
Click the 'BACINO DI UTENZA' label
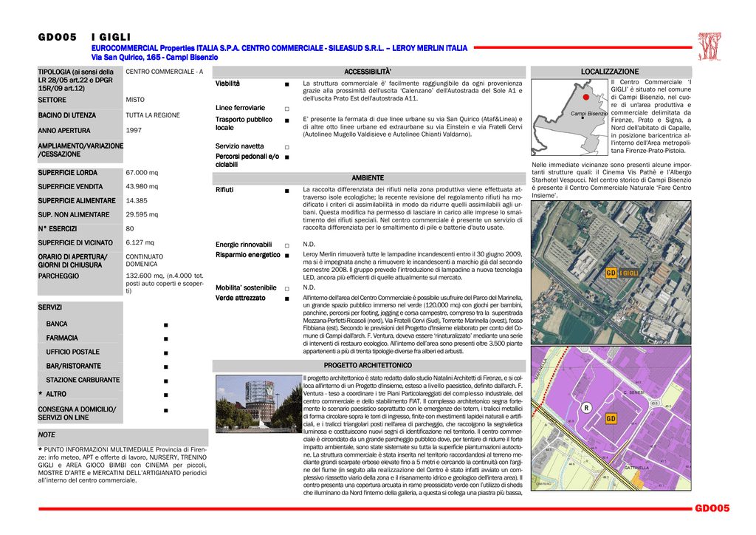(x=67, y=115)
